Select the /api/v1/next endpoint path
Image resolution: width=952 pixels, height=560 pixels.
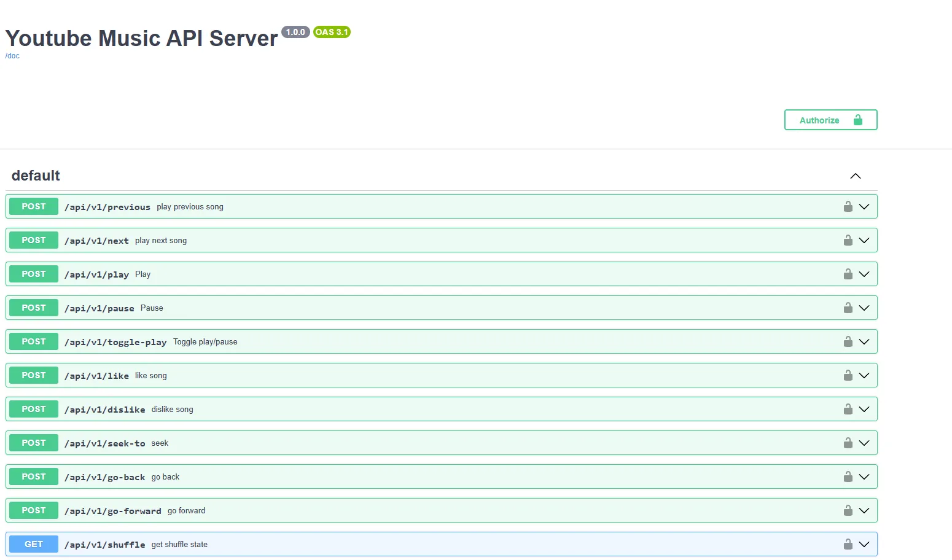click(96, 241)
